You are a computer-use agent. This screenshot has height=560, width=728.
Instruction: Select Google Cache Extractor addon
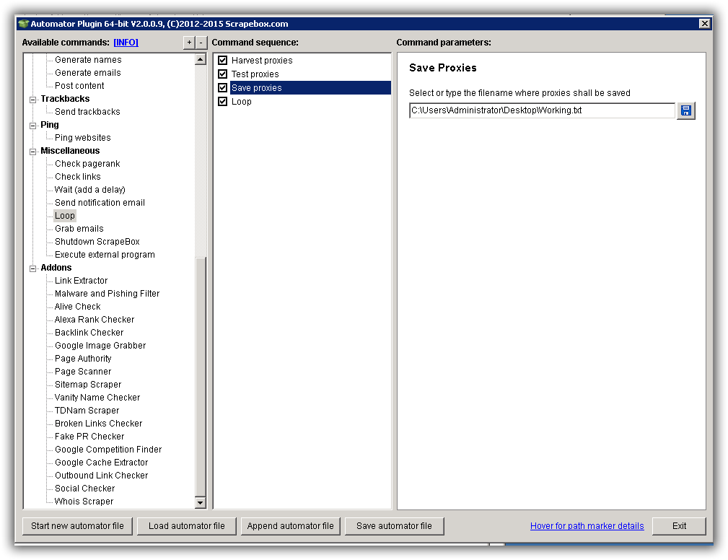[101, 463]
